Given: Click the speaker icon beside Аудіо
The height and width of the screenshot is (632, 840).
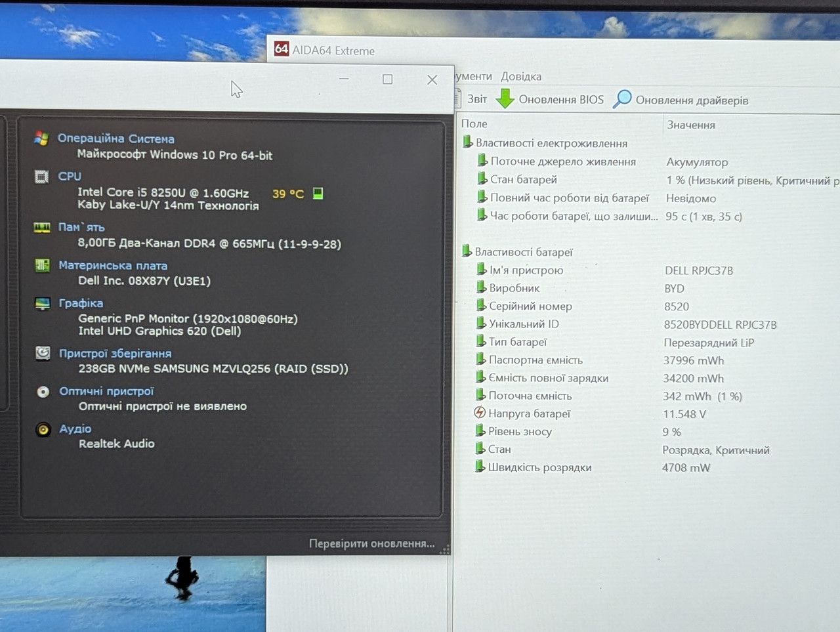Looking at the screenshot, I should click(43, 430).
